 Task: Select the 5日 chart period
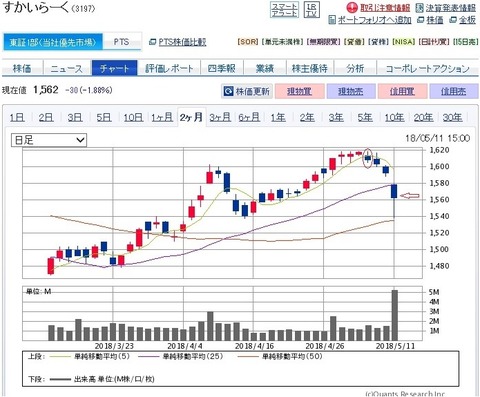[x=104, y=117]
